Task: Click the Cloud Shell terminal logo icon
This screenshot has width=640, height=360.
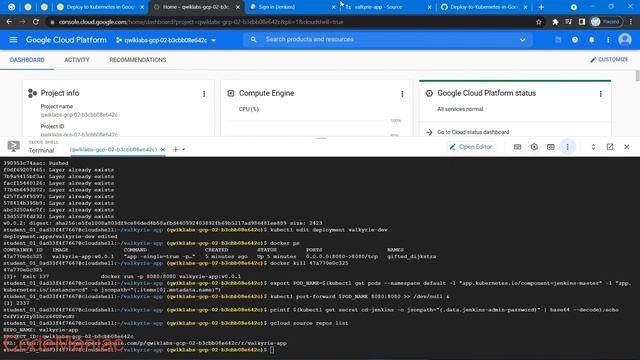Action: (13, 147)
